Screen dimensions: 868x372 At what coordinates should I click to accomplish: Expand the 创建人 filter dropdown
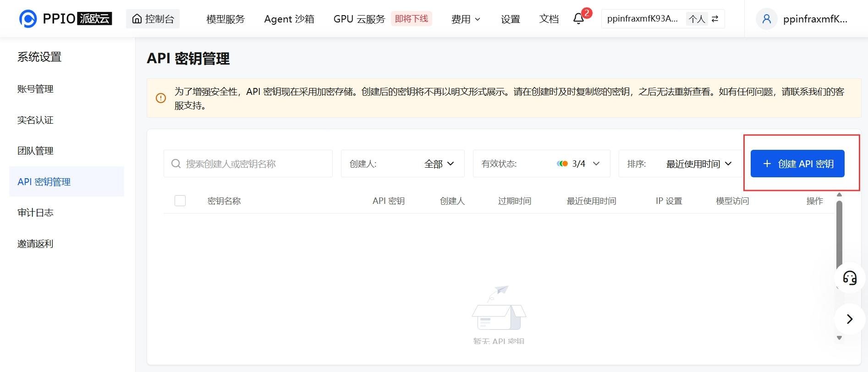(x=403, y=164)
